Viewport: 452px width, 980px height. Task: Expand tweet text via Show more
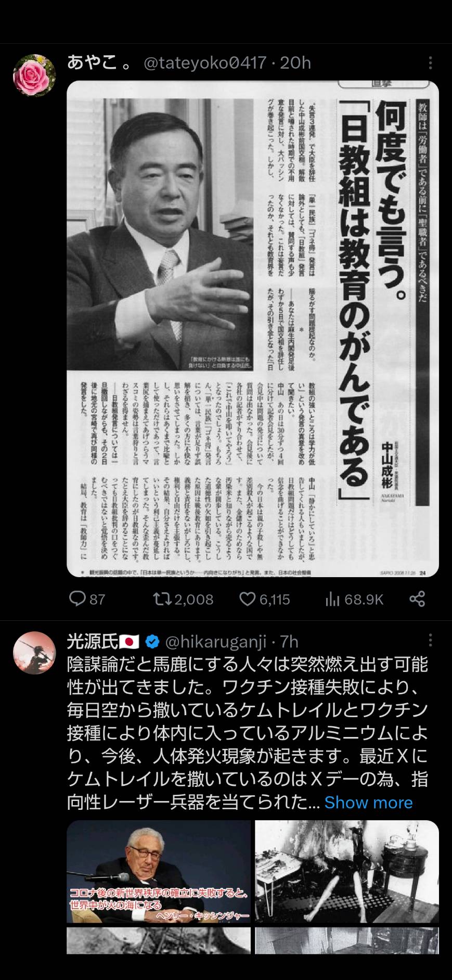368,802
